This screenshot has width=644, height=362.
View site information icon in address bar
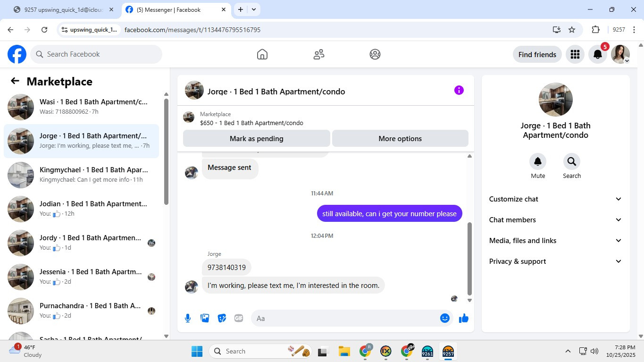tap(65, 30)
